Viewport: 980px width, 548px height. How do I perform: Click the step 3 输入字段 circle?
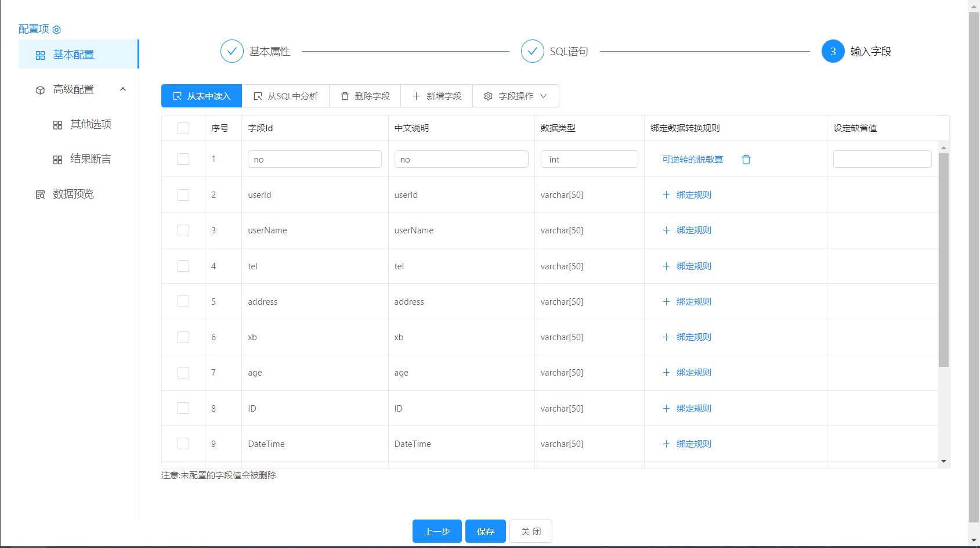(x=833, y=51)
